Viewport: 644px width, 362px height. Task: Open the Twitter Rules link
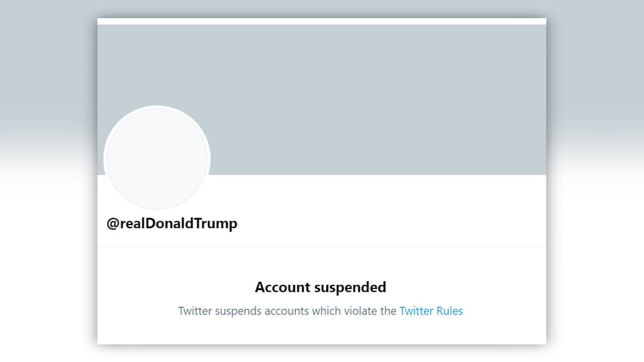pos(431,311)
